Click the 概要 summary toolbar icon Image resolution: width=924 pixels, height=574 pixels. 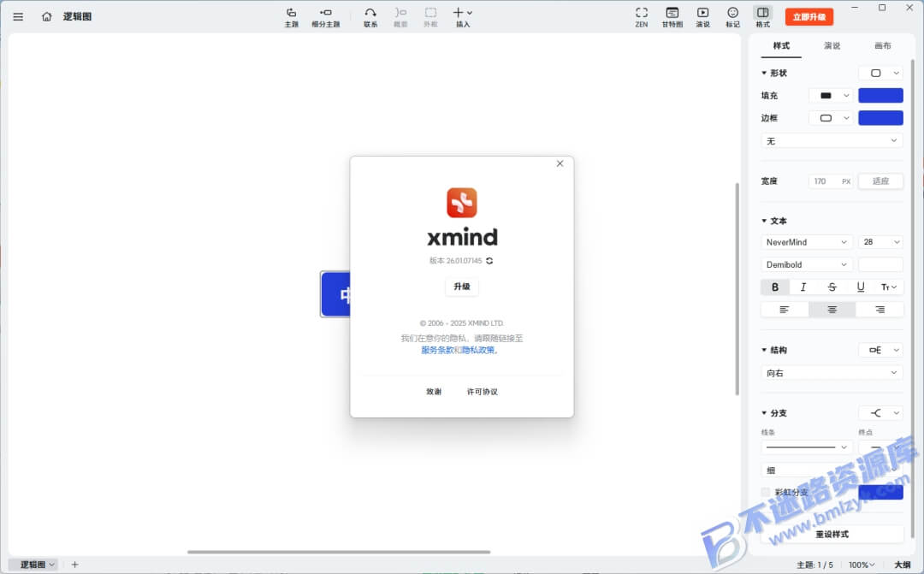coord(400,17)
